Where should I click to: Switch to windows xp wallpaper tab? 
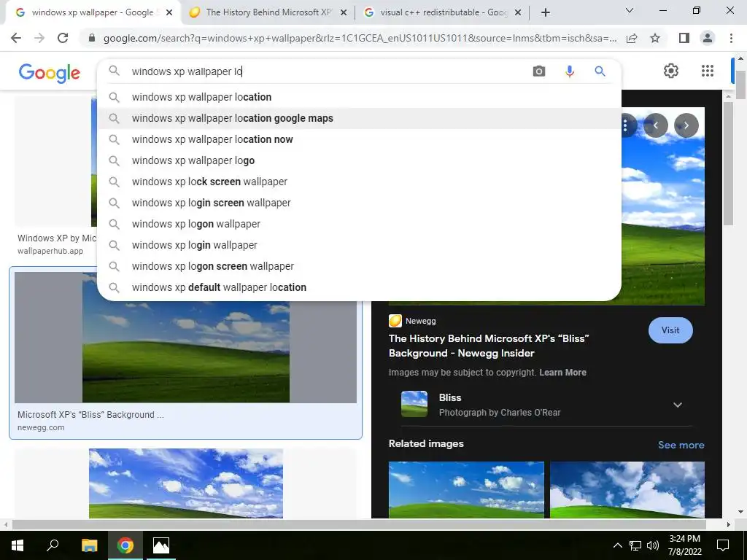pyautogui.click(x=92, y=12)
